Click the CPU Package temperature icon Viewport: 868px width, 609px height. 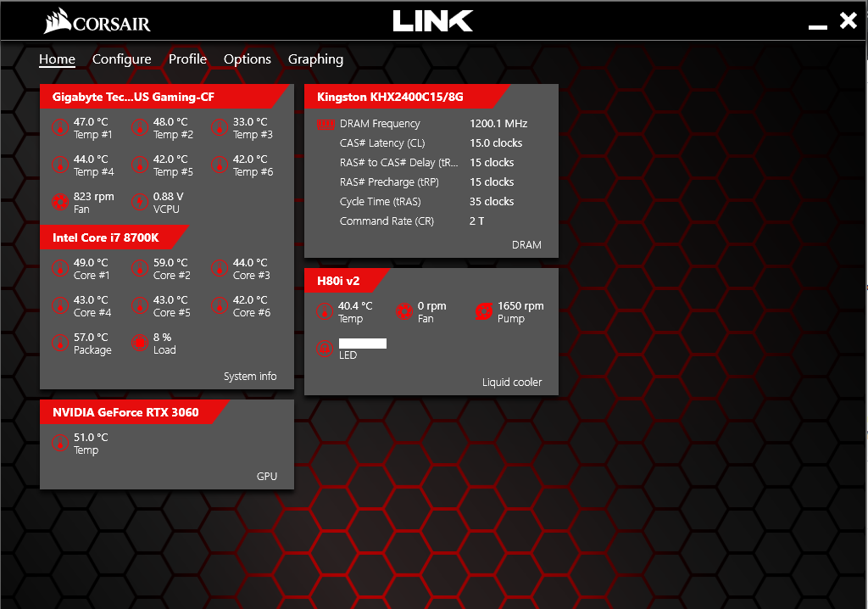[60, 343]
